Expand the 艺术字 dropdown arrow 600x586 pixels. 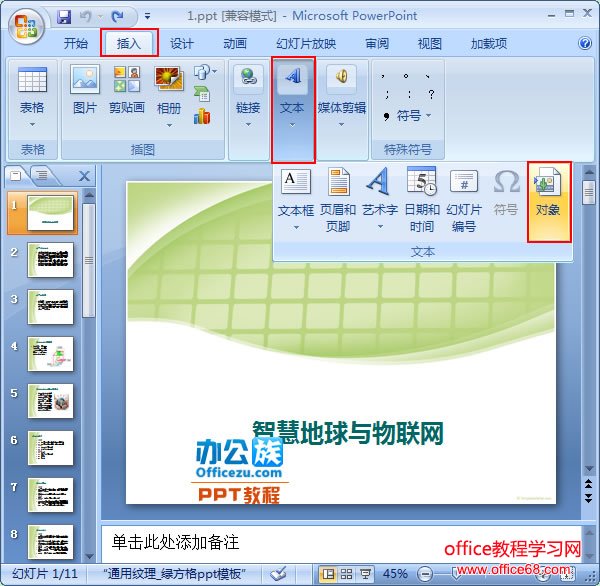[380, 227]
